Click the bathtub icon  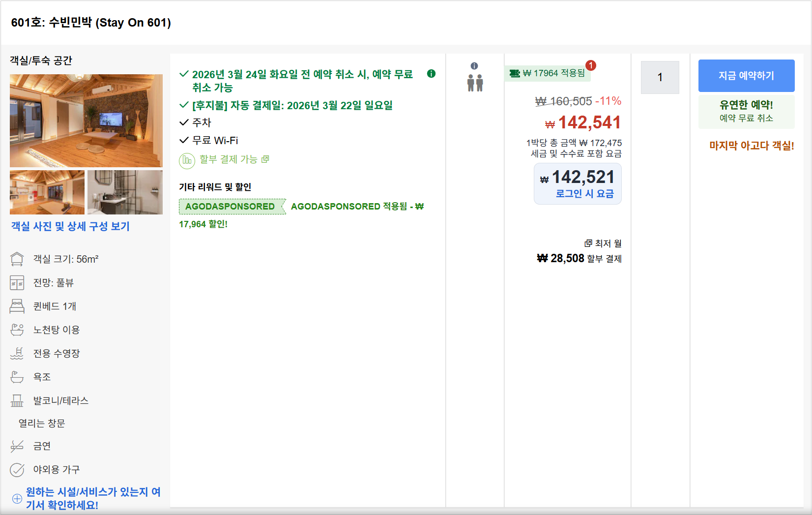(x=17, y=377)
